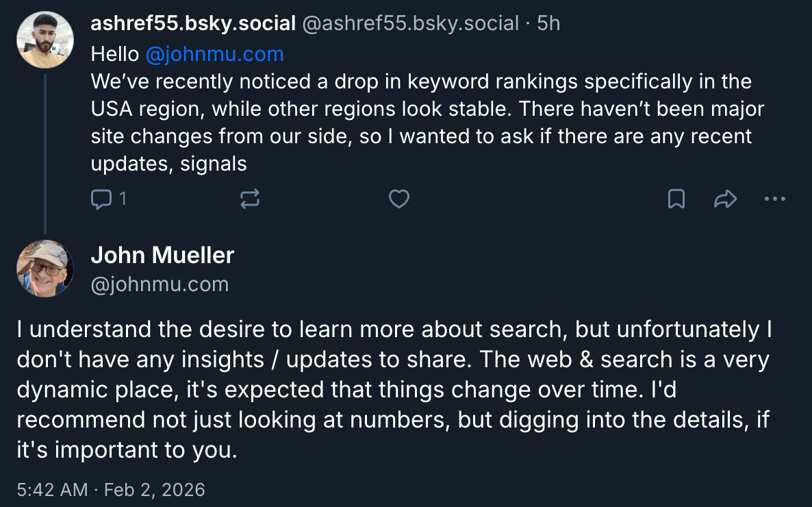
Task: Open the ashref55.bsky.social display name
Action: click(192, 23)
